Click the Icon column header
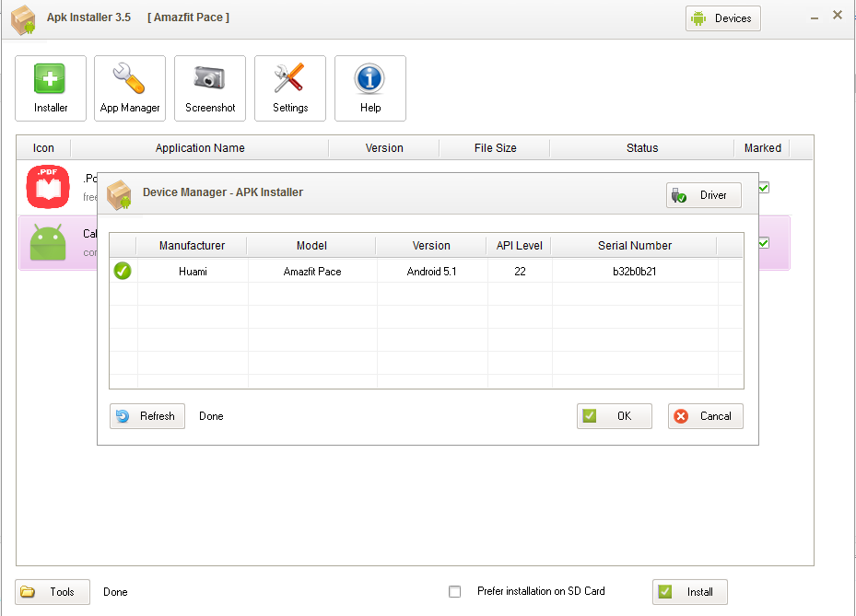The height and width of the screenshot is (616, 856). (x=43, y=148)
